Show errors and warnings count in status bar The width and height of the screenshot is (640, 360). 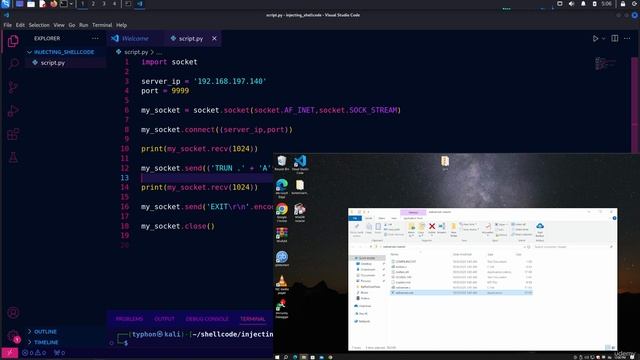pyautogui.click(x=34, y=353)
